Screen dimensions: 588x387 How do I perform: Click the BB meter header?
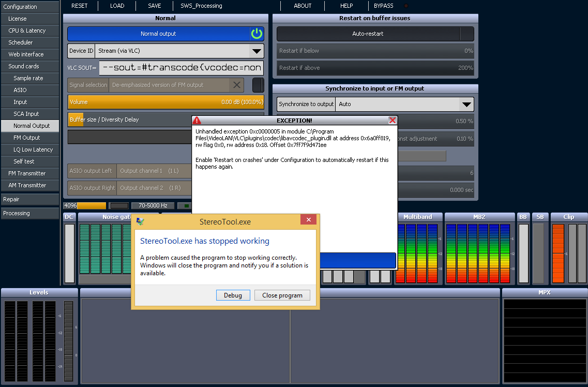click(x=523, y=217)
